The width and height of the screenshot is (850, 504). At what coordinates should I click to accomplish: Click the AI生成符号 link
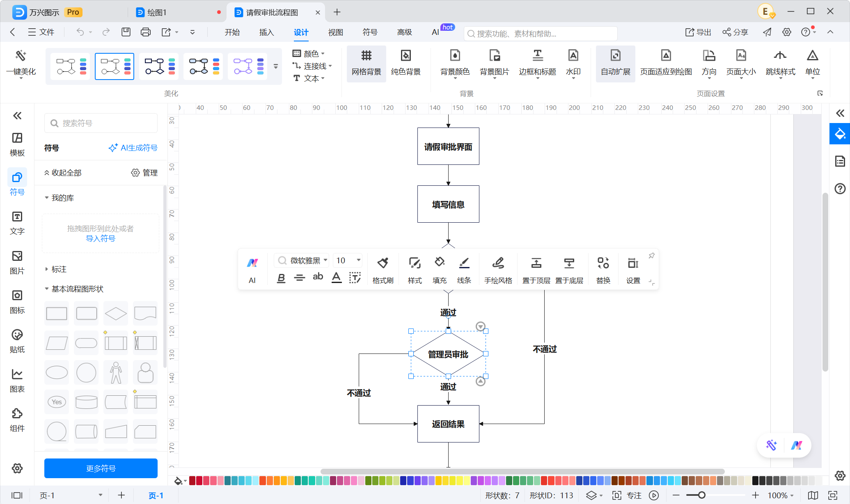133,148
